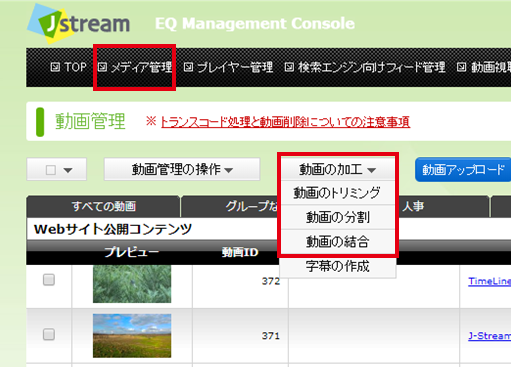This screenshot has width=511, height=367.
Task: Open 検索エンジン向けフィード管理 in the navigation bar
Action: tap(365, 67)
